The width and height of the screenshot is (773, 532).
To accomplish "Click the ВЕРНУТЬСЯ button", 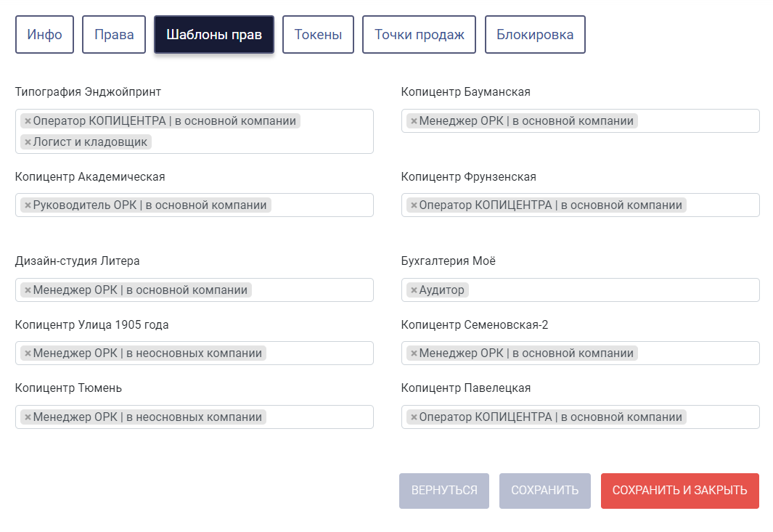I will pyautogui.click(x=444, y=491).
